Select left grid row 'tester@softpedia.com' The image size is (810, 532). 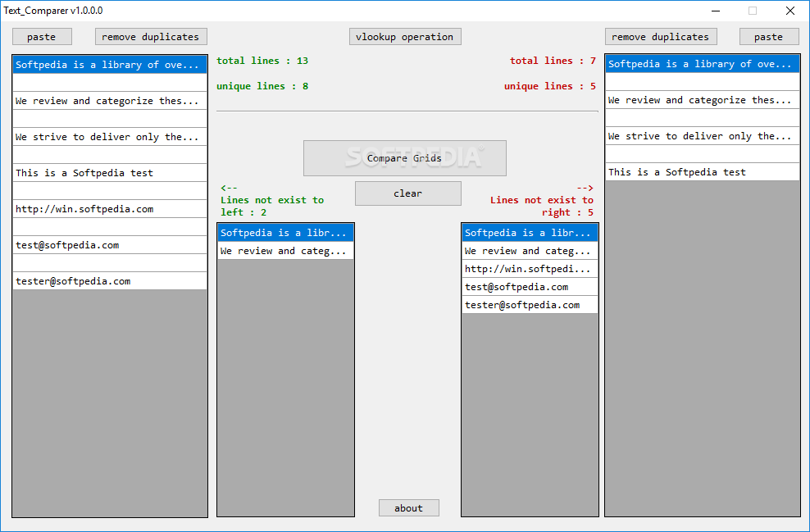[x=110, y=281]
